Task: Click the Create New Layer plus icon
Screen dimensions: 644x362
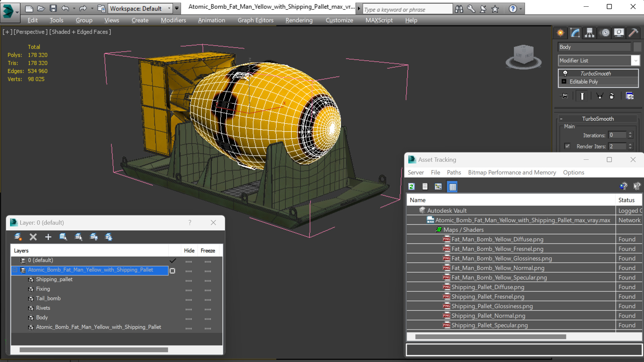Action: click(x=48, y=237)
